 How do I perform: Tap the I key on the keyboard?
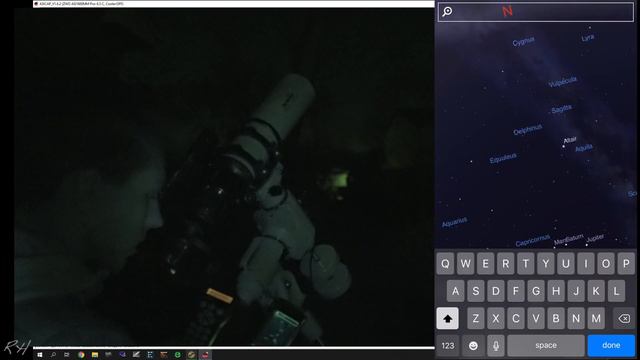pyautogui.click(x=586, y=264)
